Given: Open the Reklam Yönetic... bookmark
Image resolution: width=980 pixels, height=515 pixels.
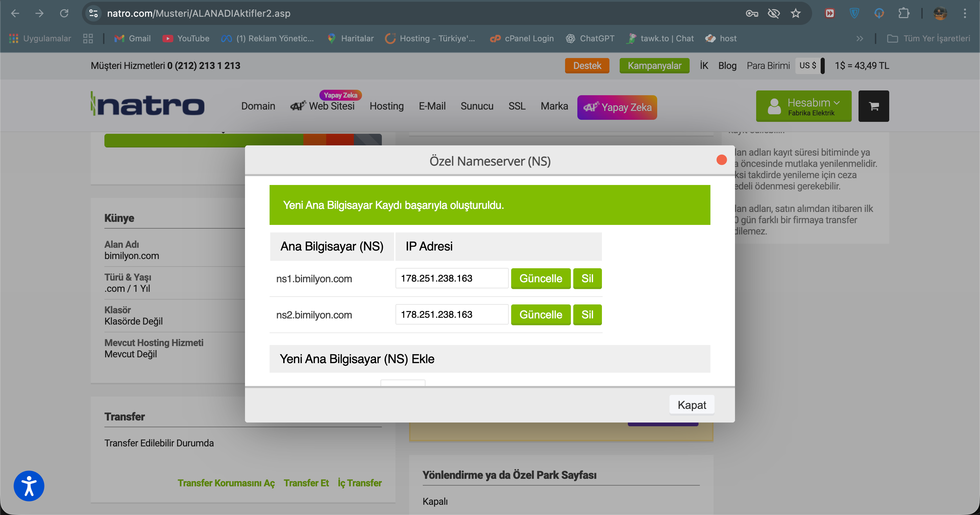Looking at the screenshot, I should tap(268, 39).
